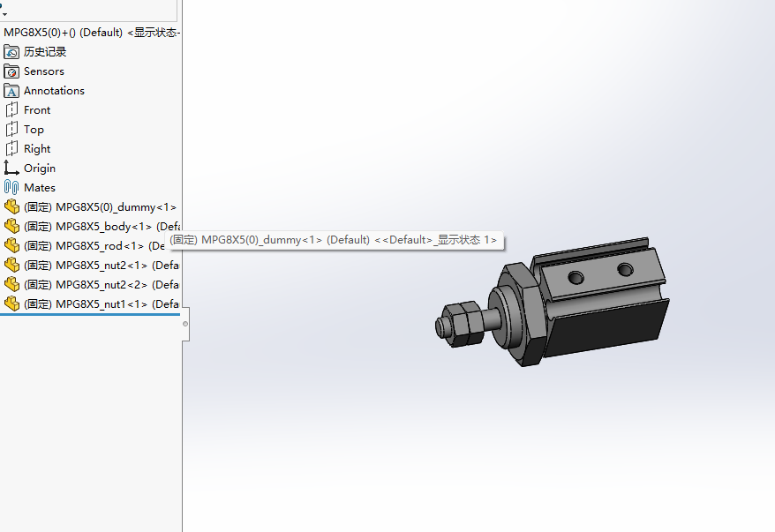Screen dimensions: 775x532
Task: Select the MPG8X5_nut2<1> component name
Action: [102, 266]
